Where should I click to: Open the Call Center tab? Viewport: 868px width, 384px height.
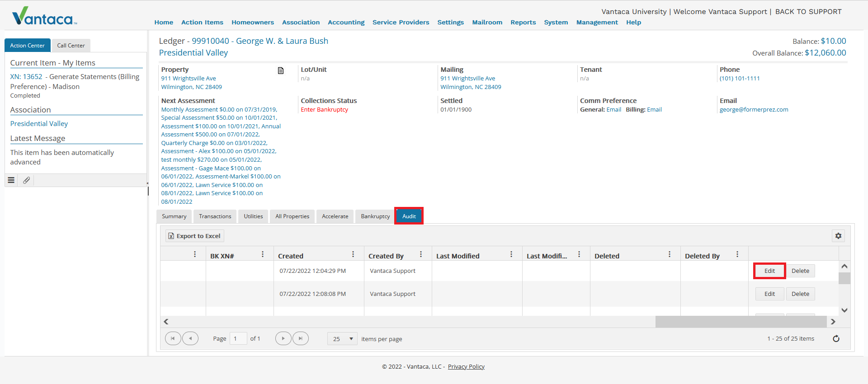(71, 46)
